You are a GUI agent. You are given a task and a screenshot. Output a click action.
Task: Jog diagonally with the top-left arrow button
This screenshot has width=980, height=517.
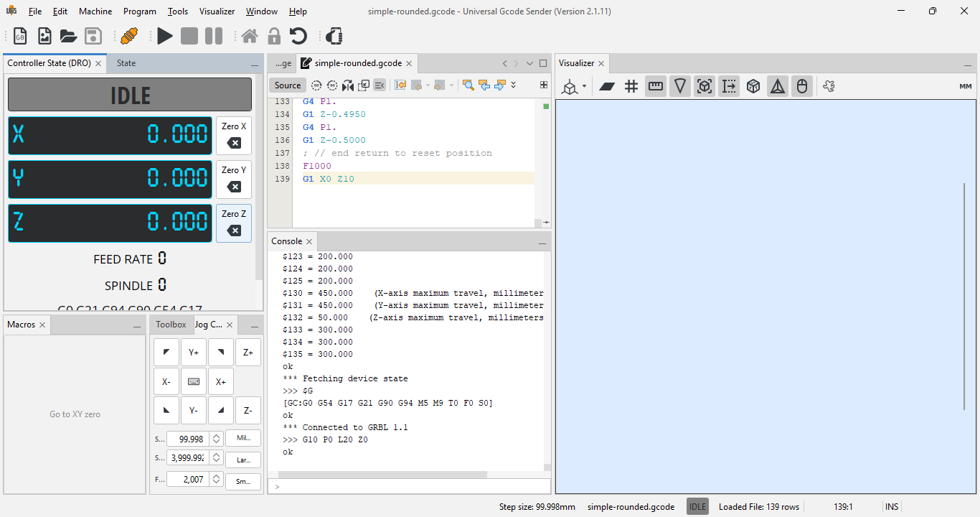[166, 353]
